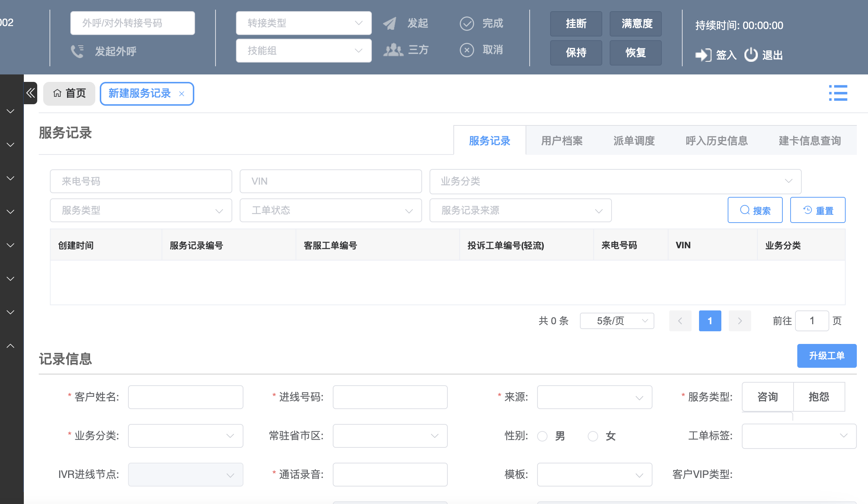Open 模板 dropdown
Screen dimensions: 868x504
(x=594, y=475)
